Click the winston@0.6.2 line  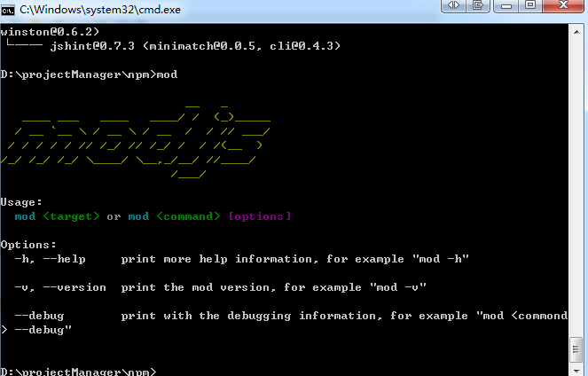coord(50,32)
